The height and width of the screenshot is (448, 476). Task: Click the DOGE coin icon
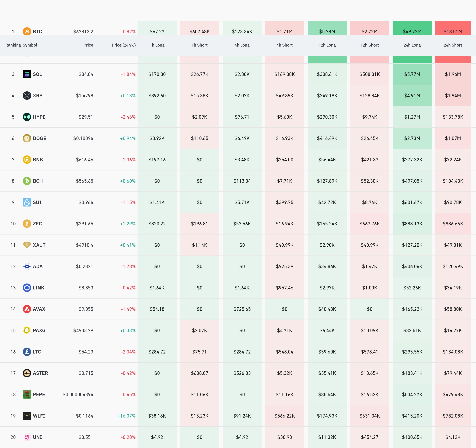pos(27,138)
